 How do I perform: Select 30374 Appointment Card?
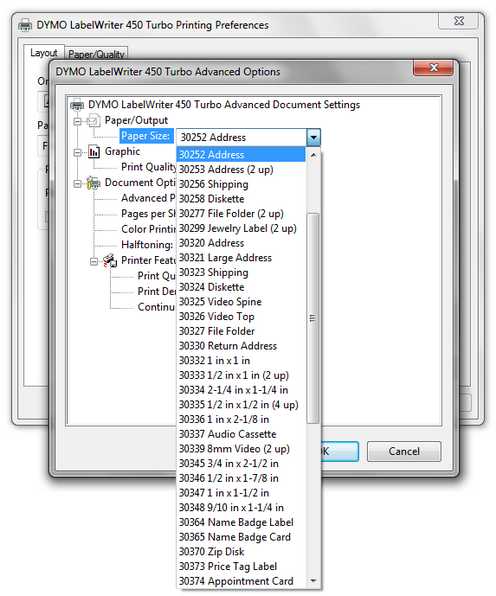[241, 581]
